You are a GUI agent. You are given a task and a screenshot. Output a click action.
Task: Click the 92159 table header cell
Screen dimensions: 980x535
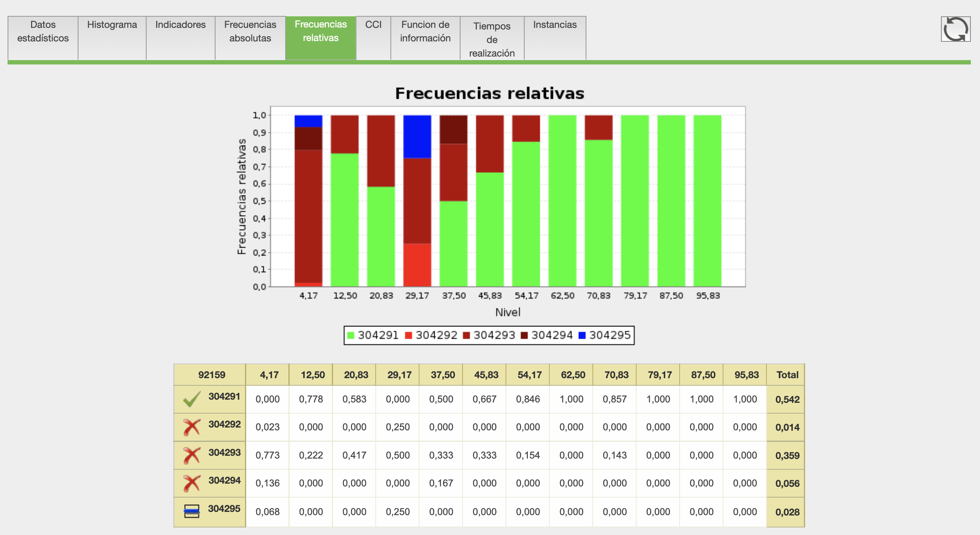tap(212, 375)
